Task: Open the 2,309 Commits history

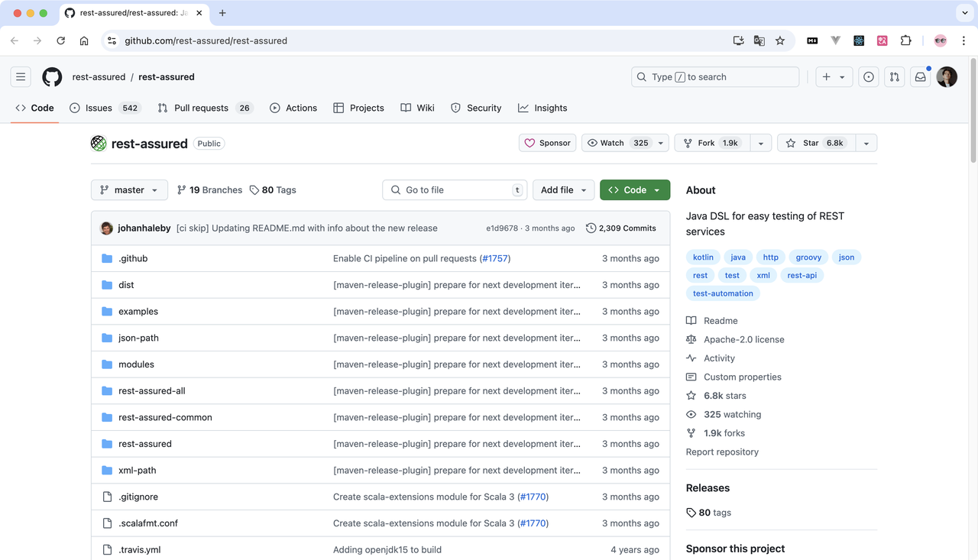Action: click(x=621, y=228)
